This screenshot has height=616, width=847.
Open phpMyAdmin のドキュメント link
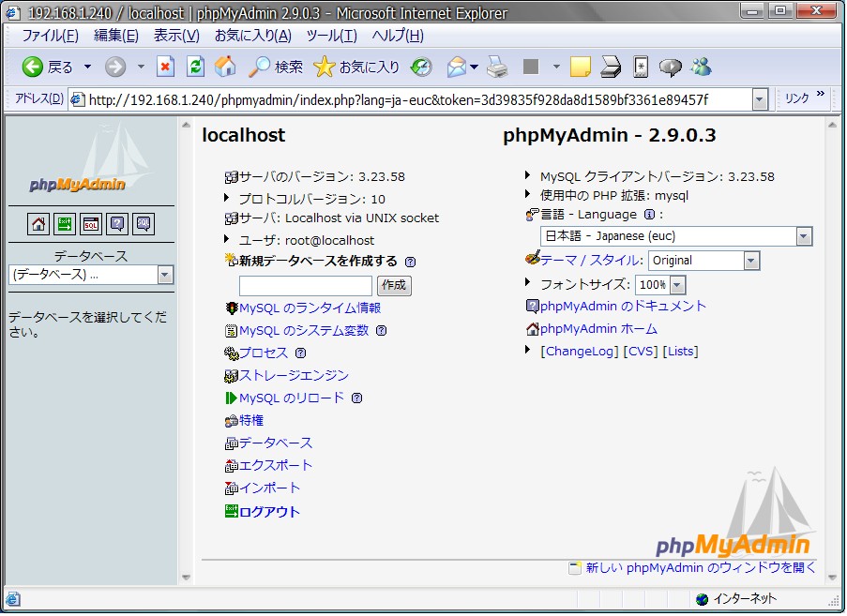pyautogui.click(x=623, y=307)
